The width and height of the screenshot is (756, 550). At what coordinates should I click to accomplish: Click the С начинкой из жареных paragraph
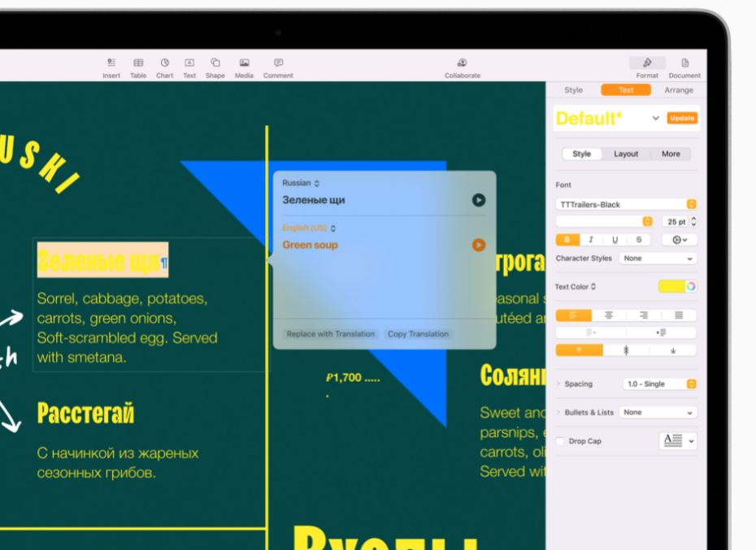pyautogui.click(x=118, y=463)
